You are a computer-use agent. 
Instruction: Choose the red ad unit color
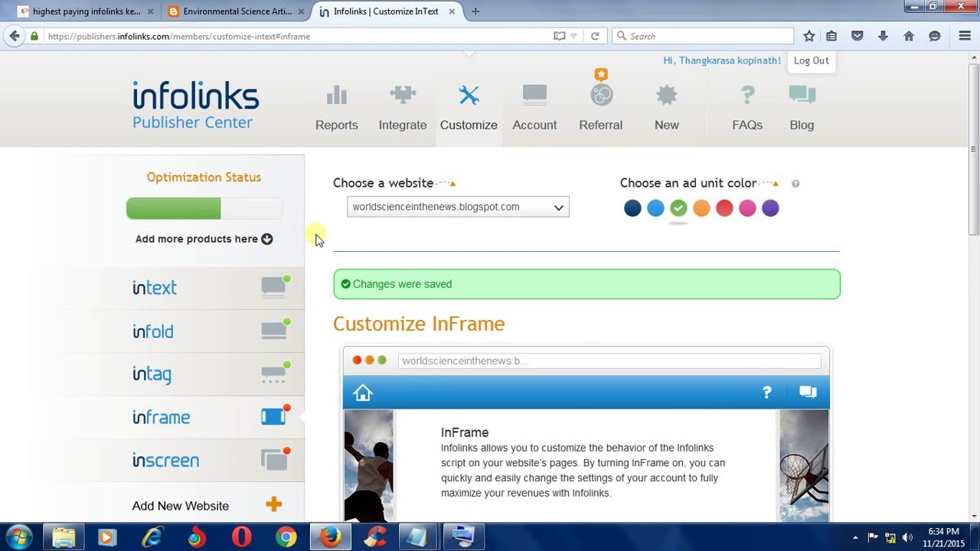click(724, 207)
